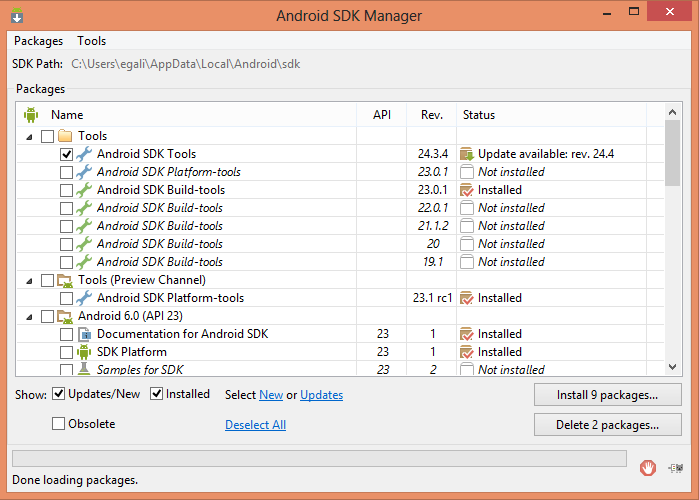Click the download progress bar

(x=319, y=458)
